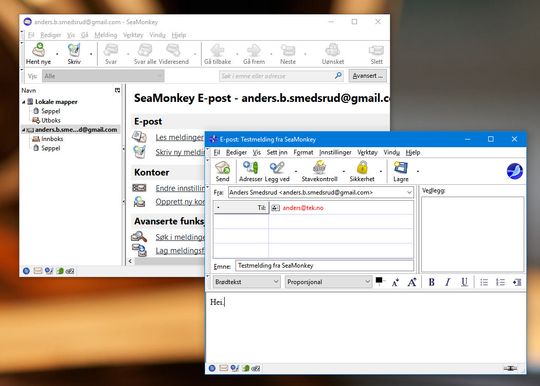Click the Skriv ny melding link
This screenshot has width=540, height=386.
point(180,152)
